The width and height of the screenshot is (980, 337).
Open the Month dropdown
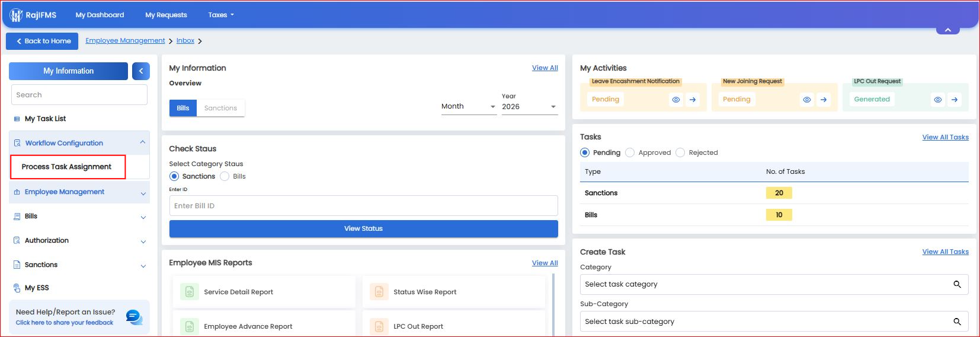click(x=469, y=107)
